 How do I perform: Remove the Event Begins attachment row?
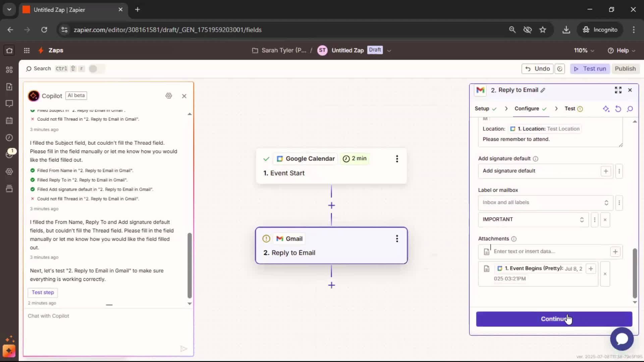(x=605, y=274)
